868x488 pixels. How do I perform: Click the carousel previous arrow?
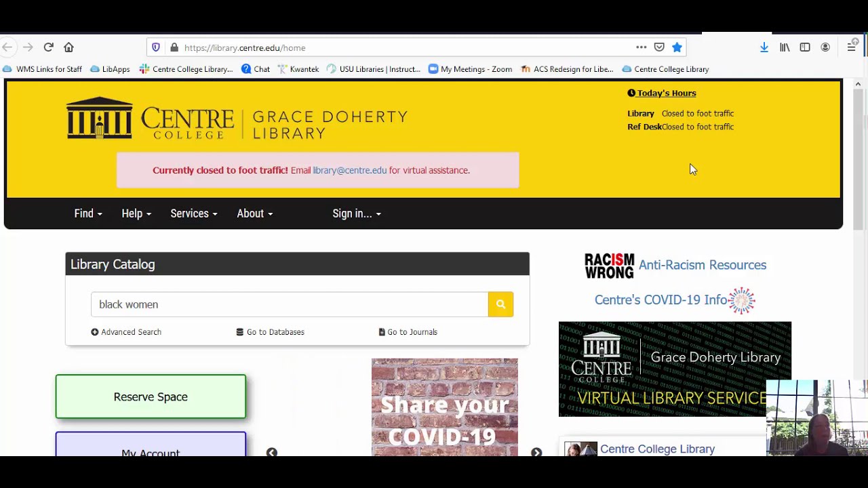[271, 452]
